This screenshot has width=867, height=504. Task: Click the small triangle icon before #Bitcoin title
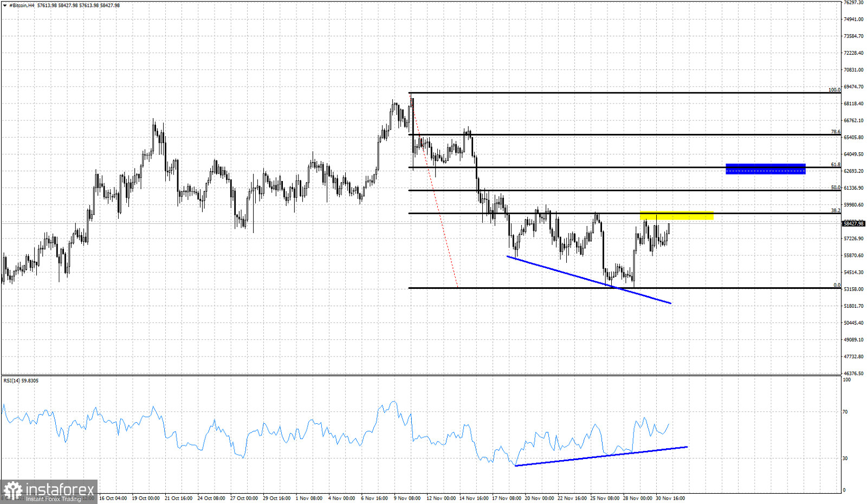[5, 5]
